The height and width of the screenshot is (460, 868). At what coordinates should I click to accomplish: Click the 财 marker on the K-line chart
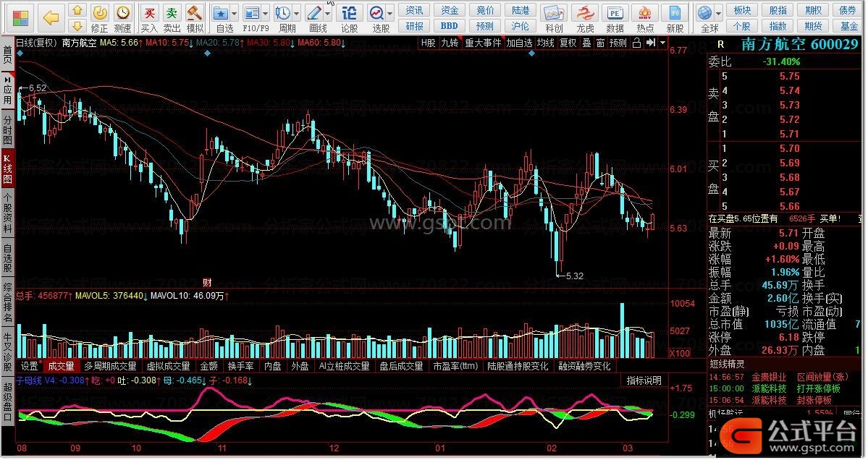(x=207, y=283)
